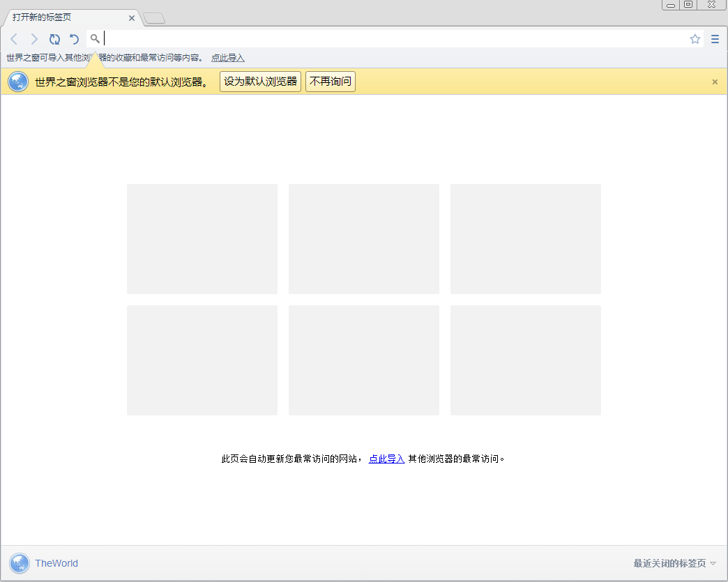The width and height of the screenshot is (728, 582).
Task: Click the TheWorld globe logo at bottom
Action: point(19,563)
